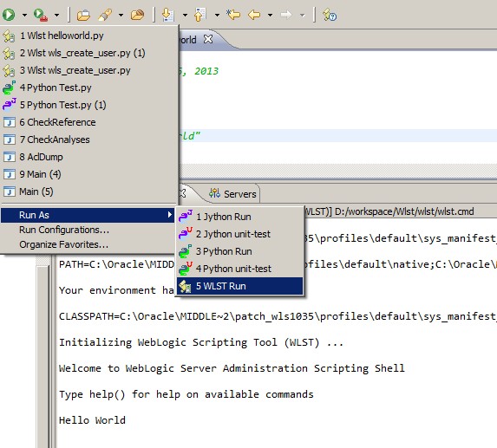Close the helloworld editor tab

pyautogui.click(x=208, y=39)
